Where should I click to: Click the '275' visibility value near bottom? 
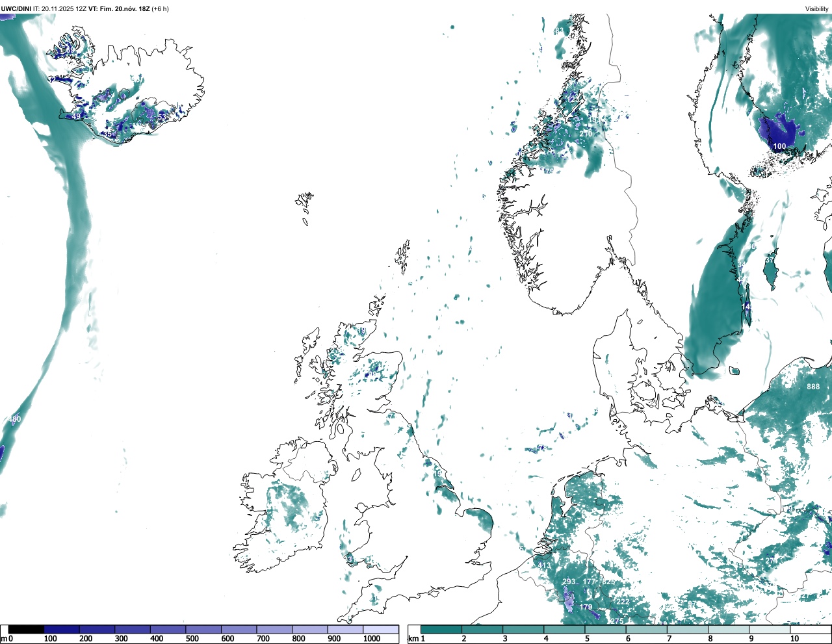click(x=617, y=621)
